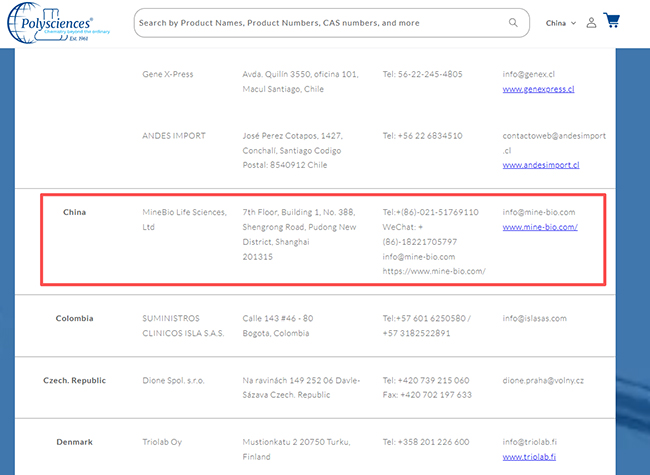
Task: Open the shopping cart icon
Action: click(612, 22)
